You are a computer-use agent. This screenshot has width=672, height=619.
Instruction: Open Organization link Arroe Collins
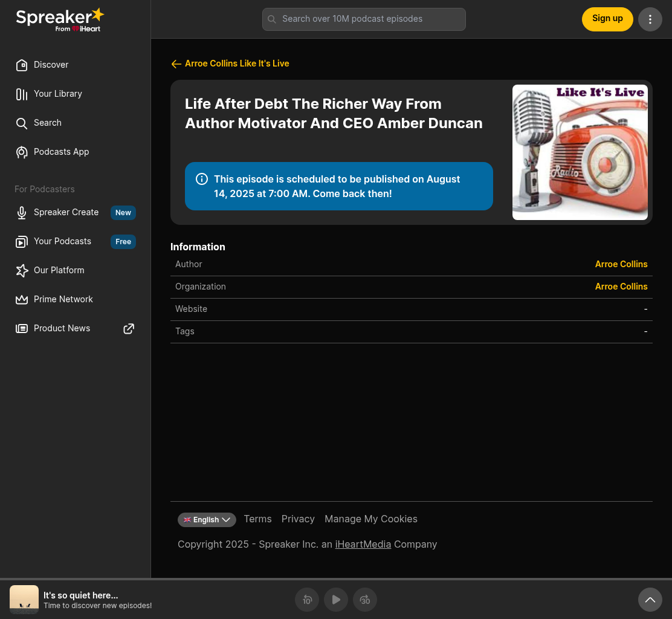click(x=621, y=287)
